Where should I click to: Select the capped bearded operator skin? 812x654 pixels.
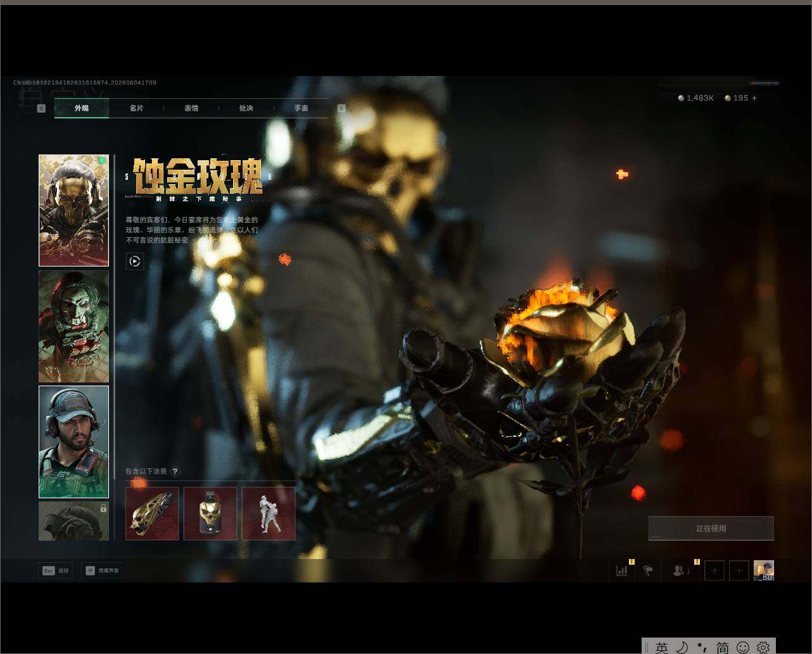pyautogui.click(x=73, y=442)
